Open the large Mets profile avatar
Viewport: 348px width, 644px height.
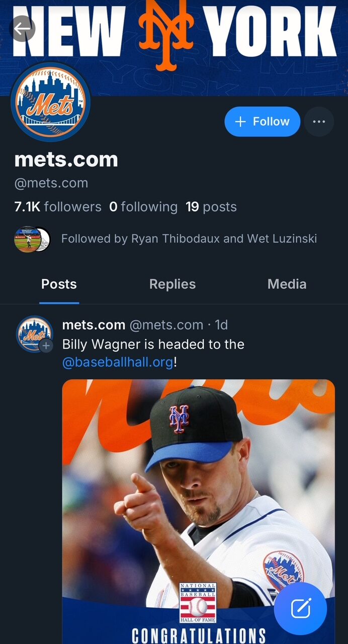tap(50, 102)
